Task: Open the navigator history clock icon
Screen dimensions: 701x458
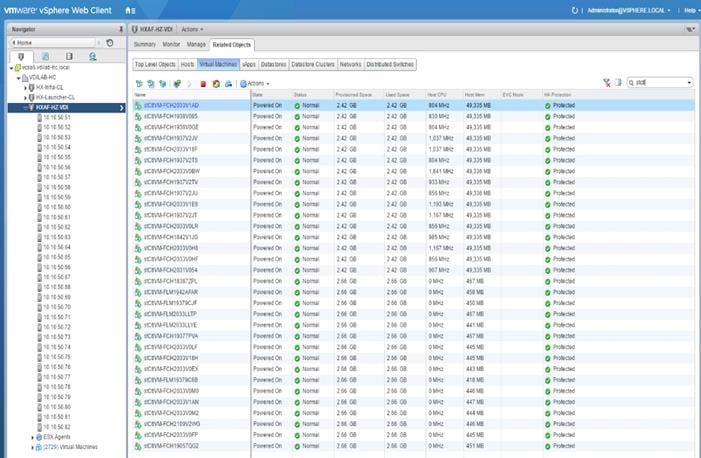Action: pyautogui.click(x=110, y=42)
